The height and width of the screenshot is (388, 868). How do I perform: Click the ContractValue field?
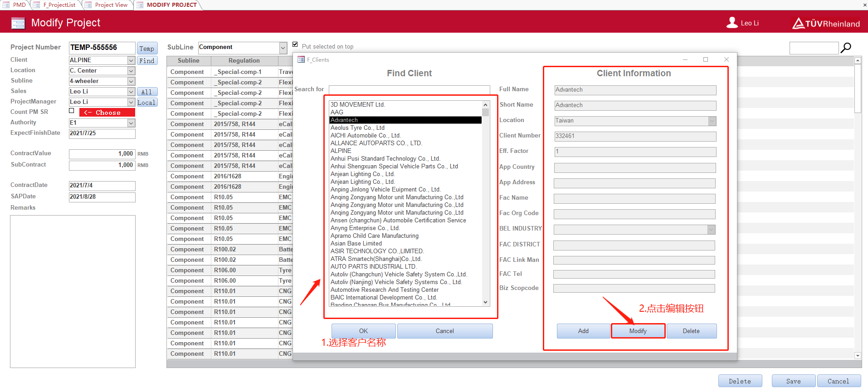(x=102, y=154)
